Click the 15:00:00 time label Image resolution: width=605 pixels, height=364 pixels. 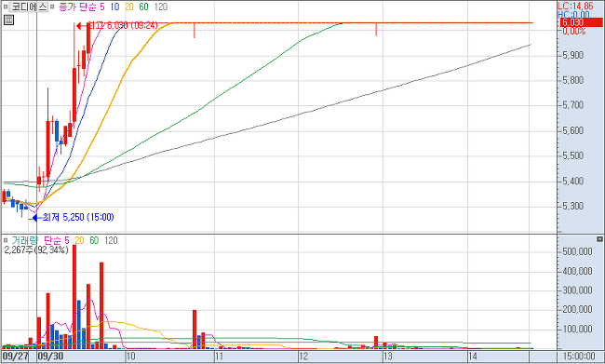pos(579,356)
